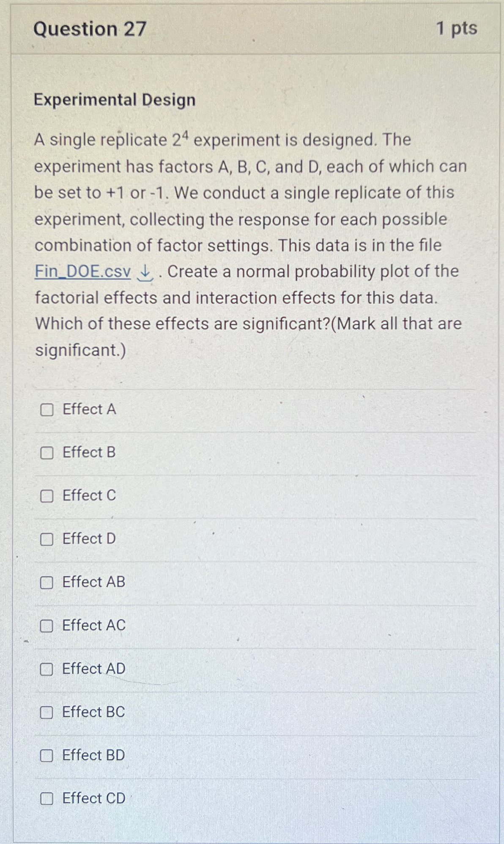Click the Question 27 header
Image resolution: width=504 pixels, height=844 pixels.
(88, 30)
